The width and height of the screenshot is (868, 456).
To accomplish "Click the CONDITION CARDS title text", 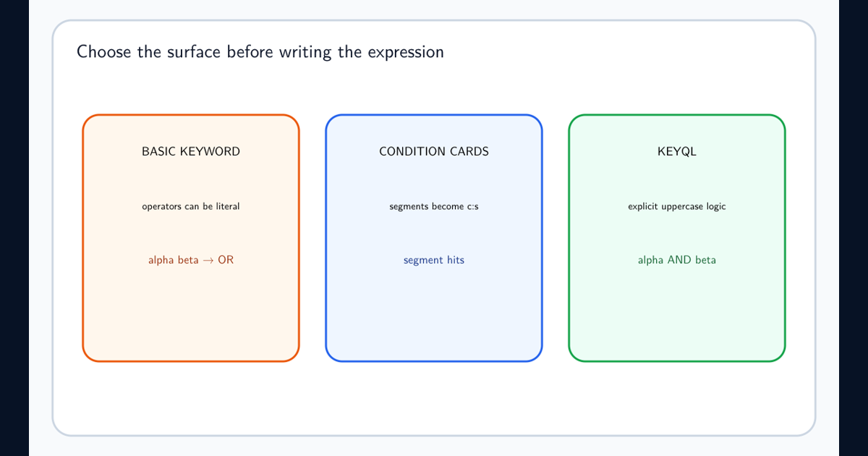I will pyautogui.click(x=434, y=151).
